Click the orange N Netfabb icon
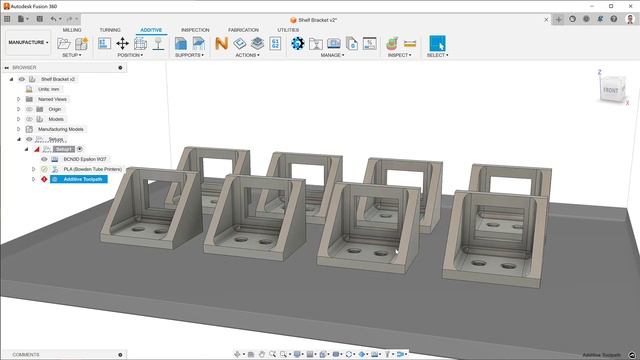This screenshot has height=360, width=640. 221,43
